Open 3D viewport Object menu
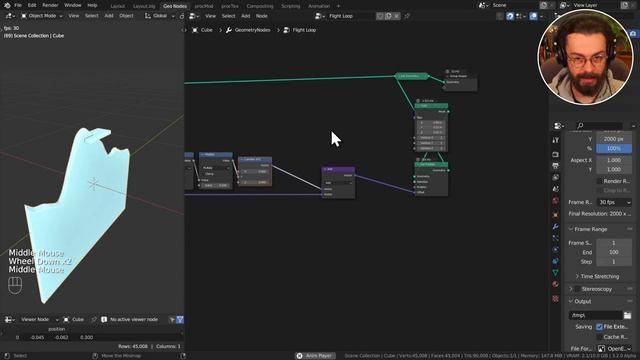The width and height of the screenshot is (640, 360). [126, 16]
